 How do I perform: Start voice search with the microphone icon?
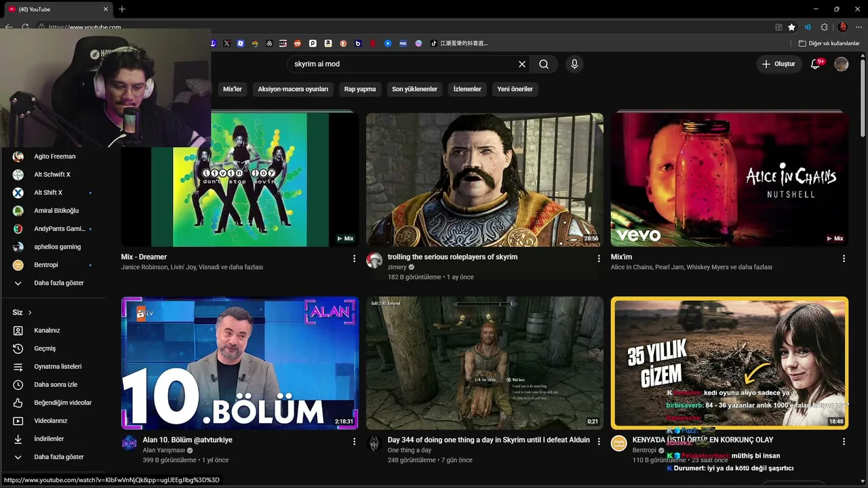tap(574, 64)
